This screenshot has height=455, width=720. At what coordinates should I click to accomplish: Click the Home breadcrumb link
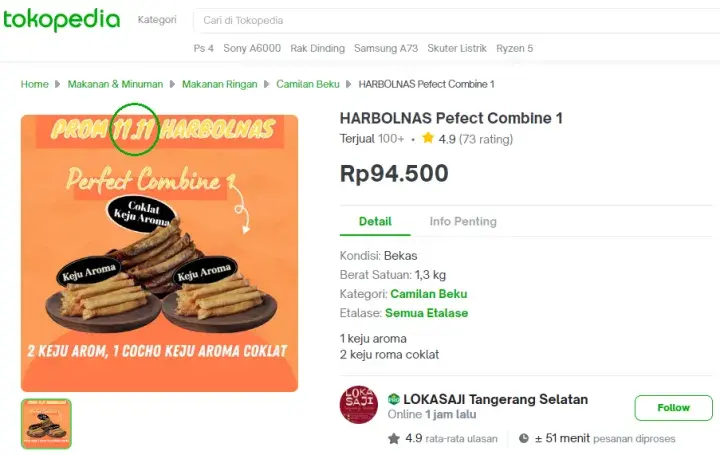click(x=34, y=84)
